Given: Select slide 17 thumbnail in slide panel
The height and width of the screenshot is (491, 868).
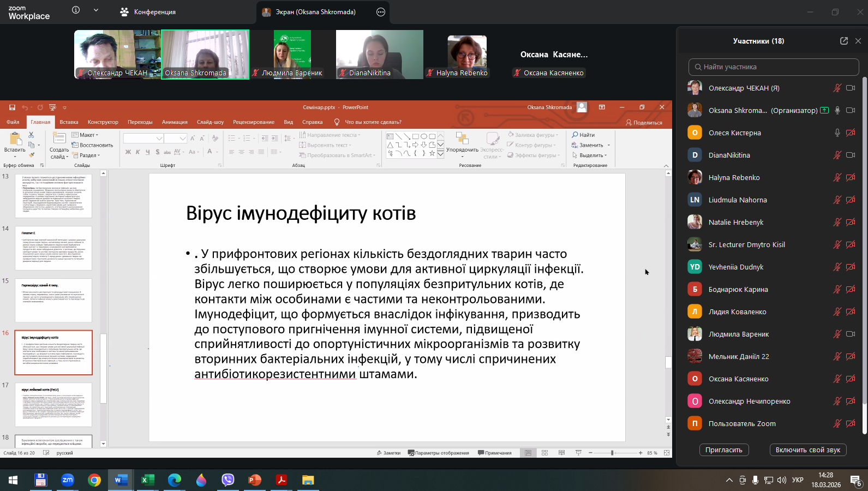Looking at the screenshot, I should click(53, 404).
